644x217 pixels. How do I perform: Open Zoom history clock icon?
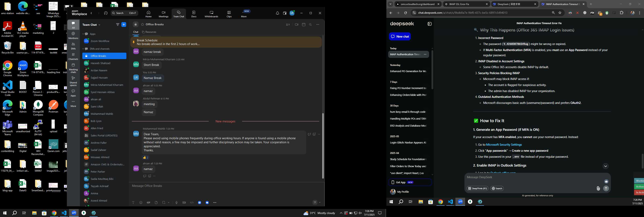pyautogui.click(x=106, y=13)
